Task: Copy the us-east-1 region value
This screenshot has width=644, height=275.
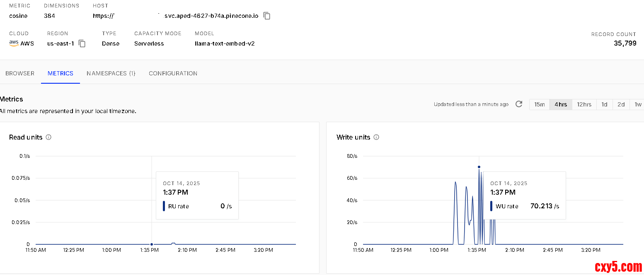Action: pos(82,43)
